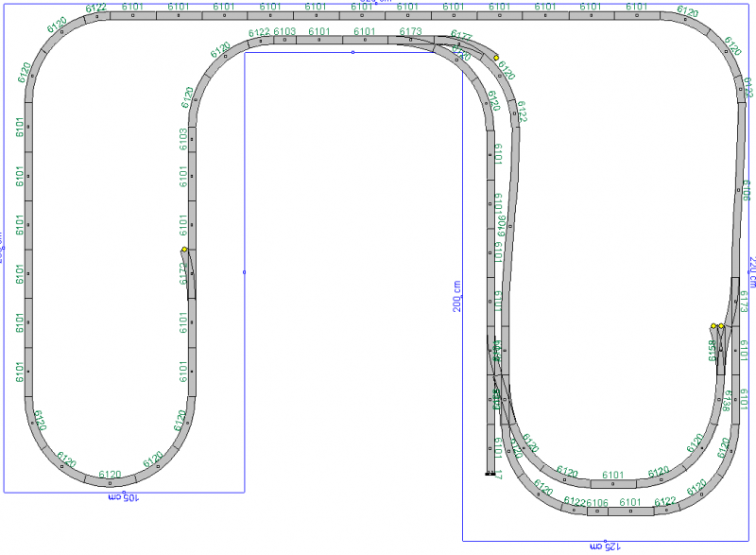The height and width of the screenshot is (555, 756).
Task: Click the rightmost of the paired yellow markers above 6158
Action: (x=721, y=326)
